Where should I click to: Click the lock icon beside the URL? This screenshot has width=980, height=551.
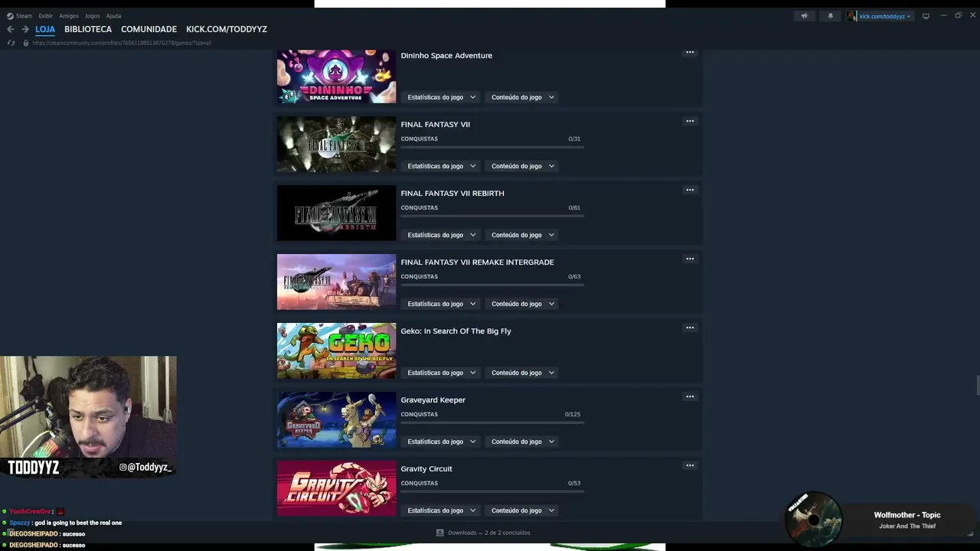(26, 43)
